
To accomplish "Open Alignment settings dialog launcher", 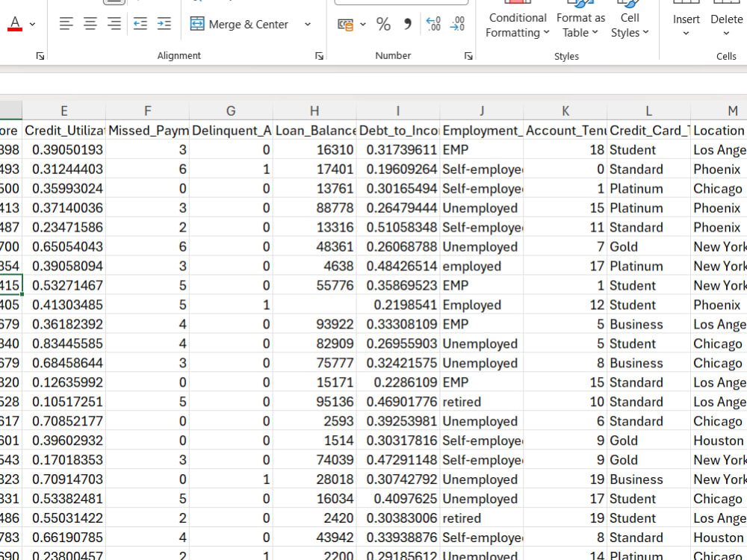I will coord(319,56).
